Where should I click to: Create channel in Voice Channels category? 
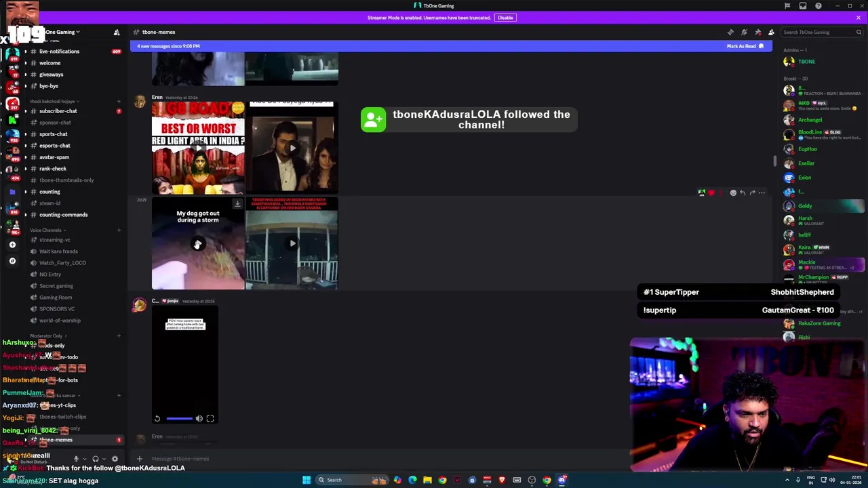[x=119, y=230]
